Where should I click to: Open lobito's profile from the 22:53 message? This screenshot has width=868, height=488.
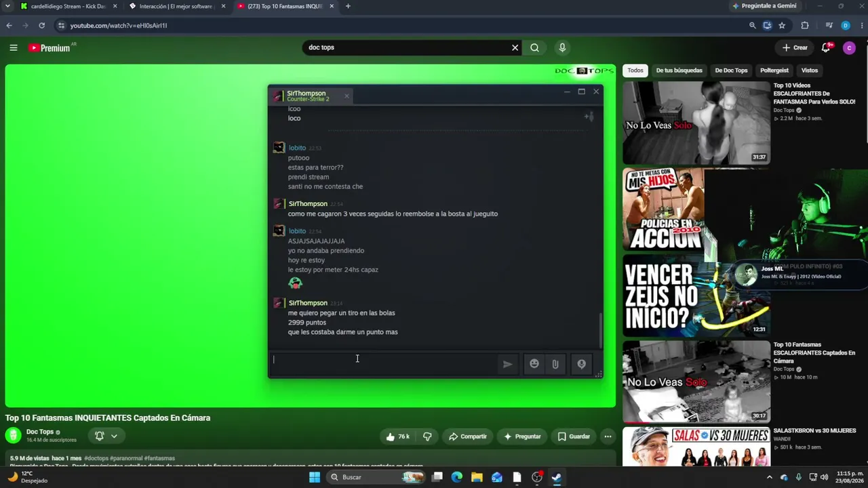coord(297,148)
